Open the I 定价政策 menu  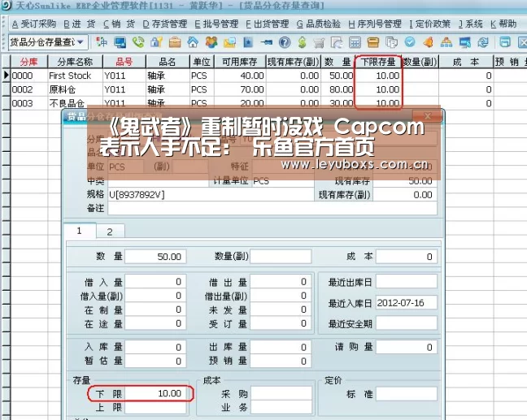430,24
